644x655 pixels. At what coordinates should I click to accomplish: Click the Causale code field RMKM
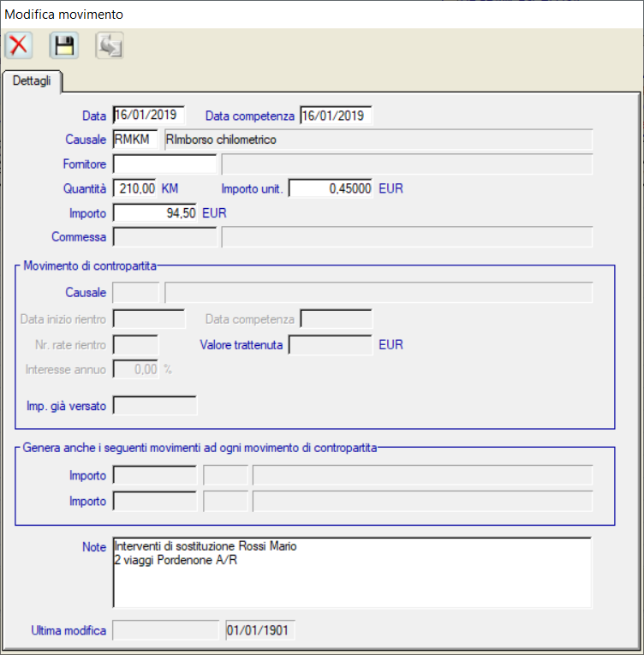tap(136, 139)
